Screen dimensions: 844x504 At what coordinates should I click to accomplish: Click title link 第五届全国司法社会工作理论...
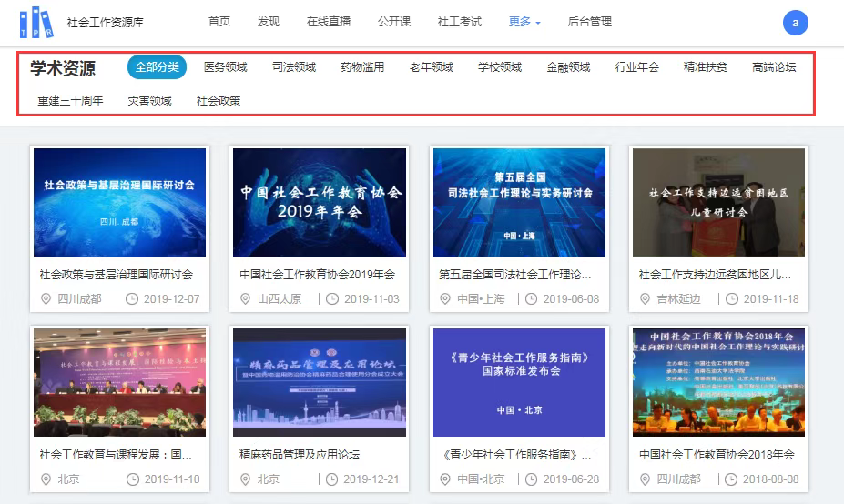click(x=515, y=275)
